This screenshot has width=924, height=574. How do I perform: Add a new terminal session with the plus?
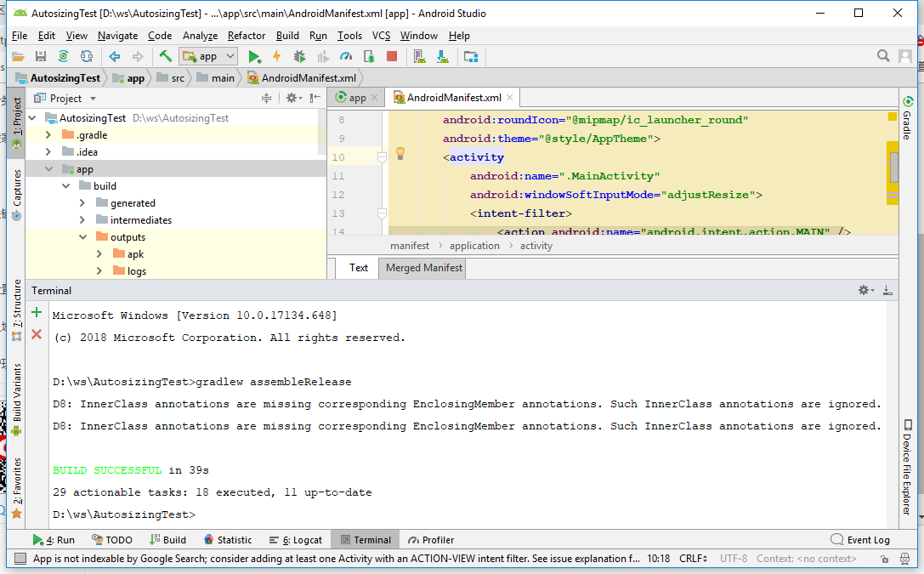pyautogui.click(x=37, y=312)
